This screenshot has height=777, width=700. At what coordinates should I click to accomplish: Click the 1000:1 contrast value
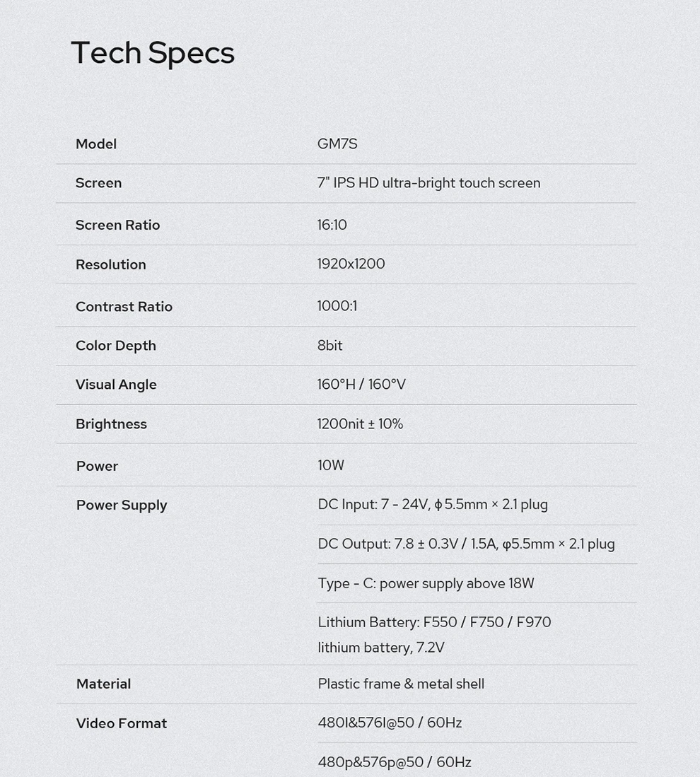(337, 305)
